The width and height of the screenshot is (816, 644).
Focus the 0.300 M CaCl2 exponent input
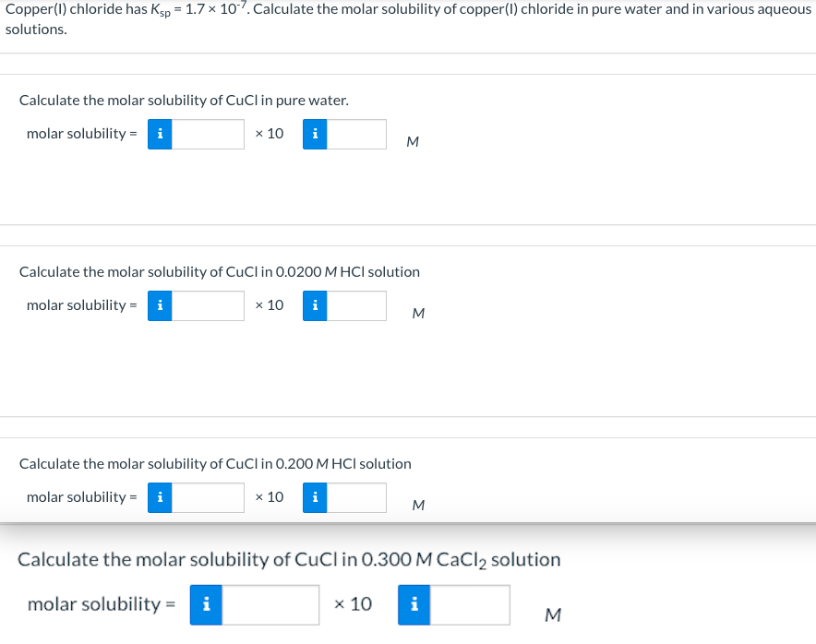coord(470,605)
